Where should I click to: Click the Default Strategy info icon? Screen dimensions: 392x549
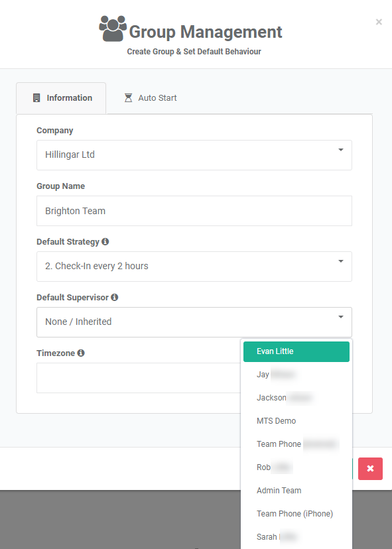[105, 241]
